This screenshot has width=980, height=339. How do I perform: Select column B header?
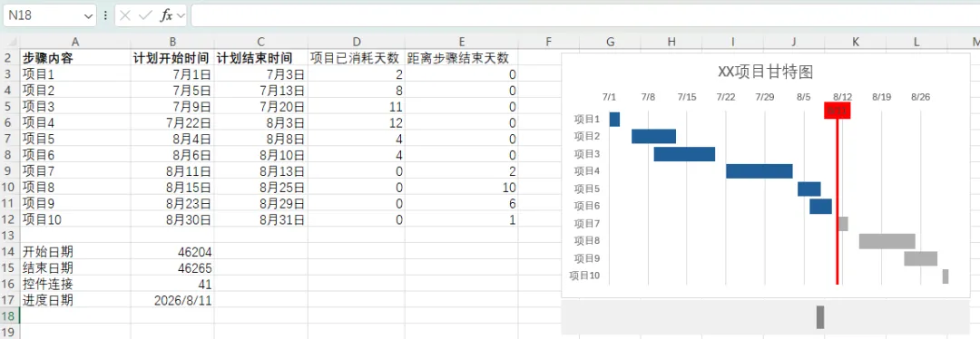172,42
